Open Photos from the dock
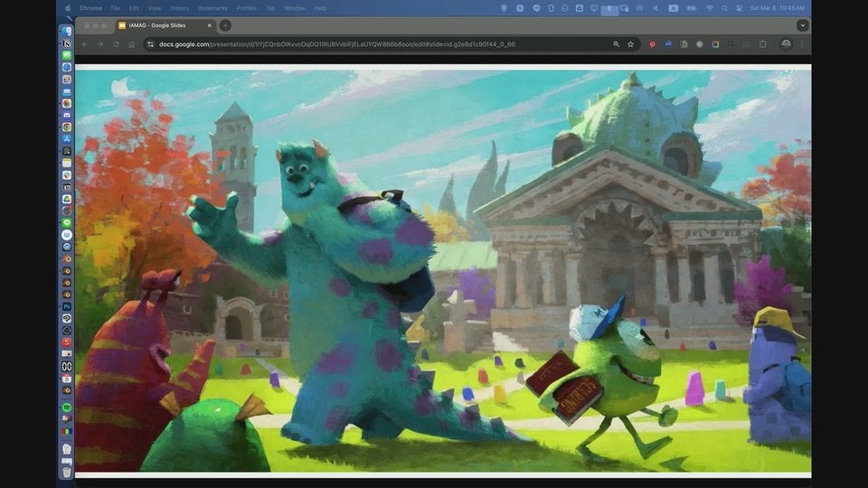868x488 pixels. [x=66, y=103]
